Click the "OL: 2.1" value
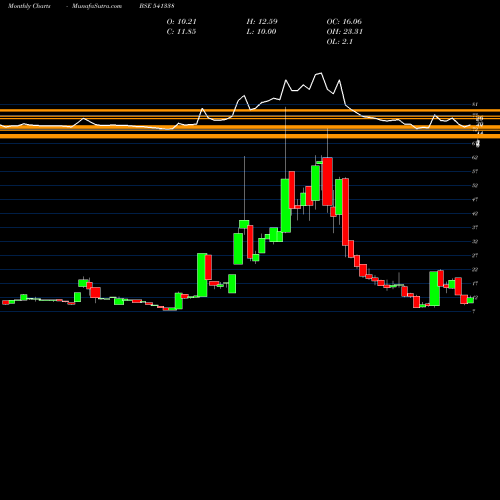Viewport: 500px width, 500px height. (340, 42)
